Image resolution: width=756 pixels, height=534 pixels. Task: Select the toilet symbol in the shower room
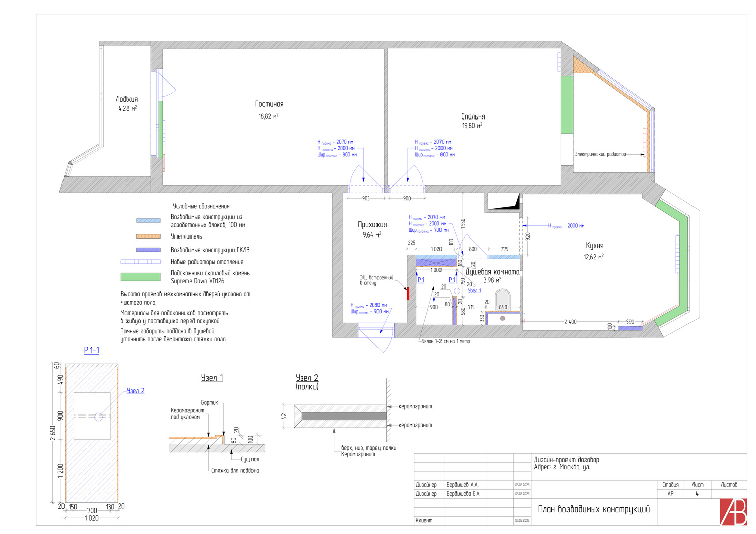point(502,299)
